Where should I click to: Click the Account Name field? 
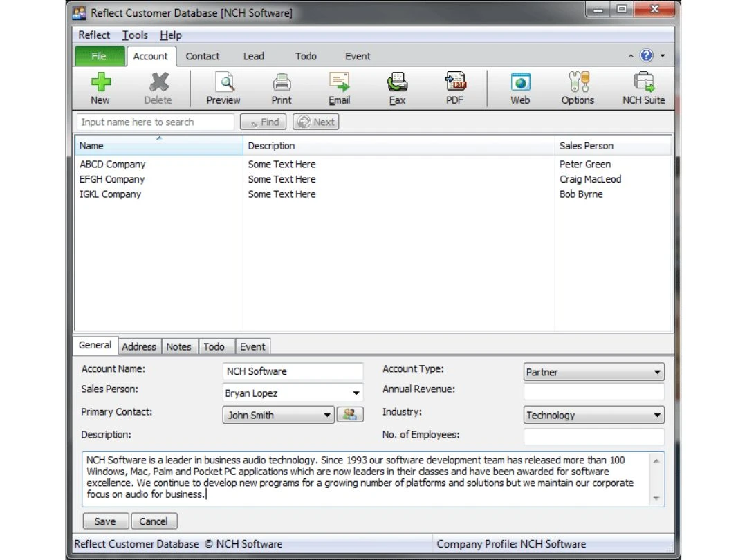pyautogui.click(x=293, y=371)
